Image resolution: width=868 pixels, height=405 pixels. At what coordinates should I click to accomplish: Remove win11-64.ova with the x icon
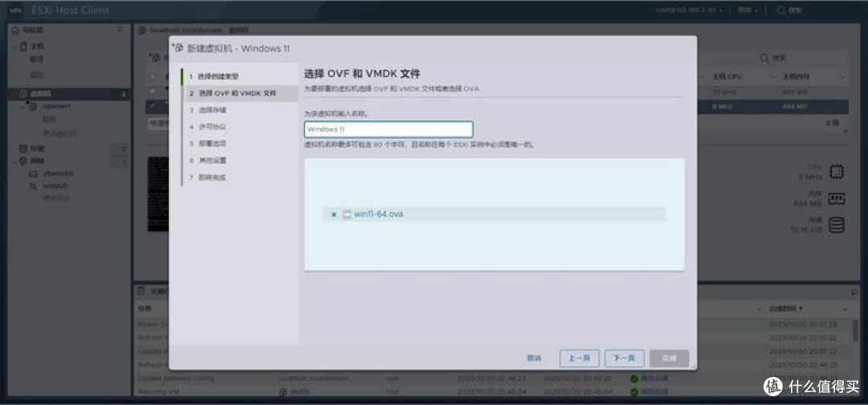click(334, 214)
